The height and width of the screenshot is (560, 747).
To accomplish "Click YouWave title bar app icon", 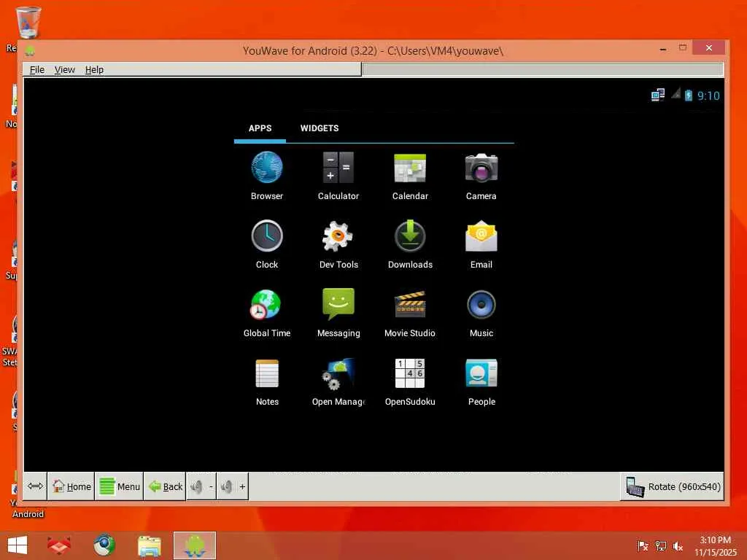I will click(x=30, y=50).
